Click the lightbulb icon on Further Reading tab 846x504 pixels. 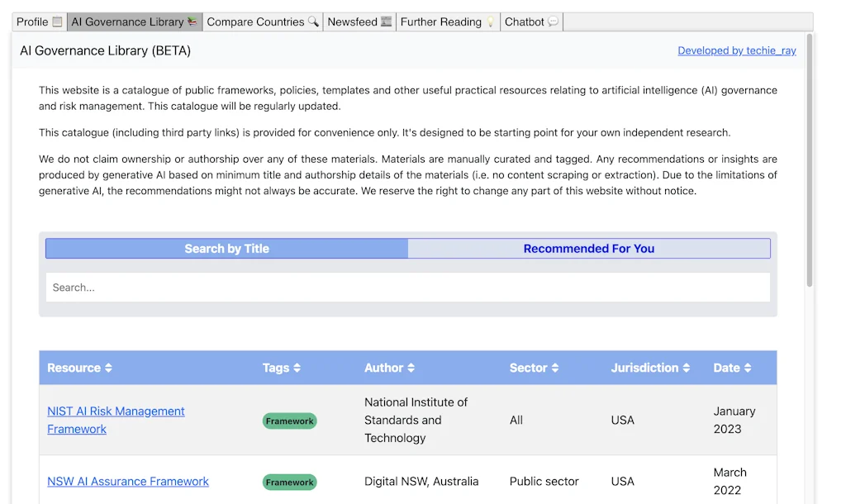pos(489,22)
